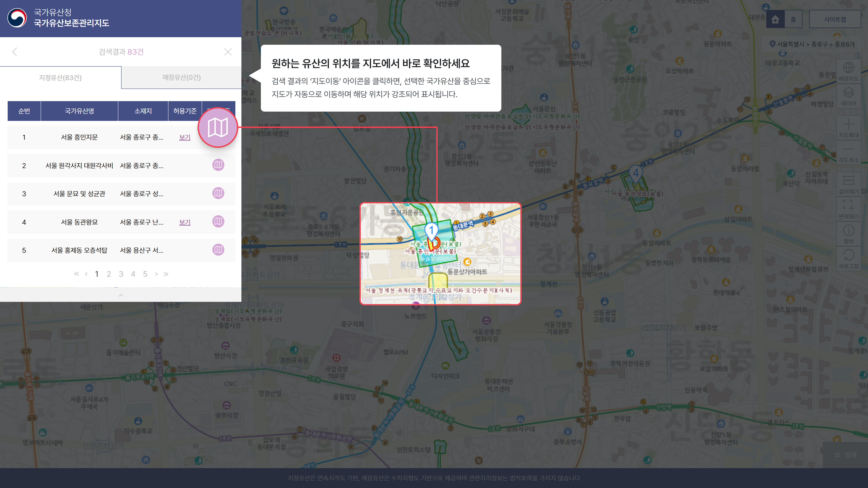Click the next-page chevron in pagination
The image size is (868, 488).
pyautogui.click(x=156, y=274)
